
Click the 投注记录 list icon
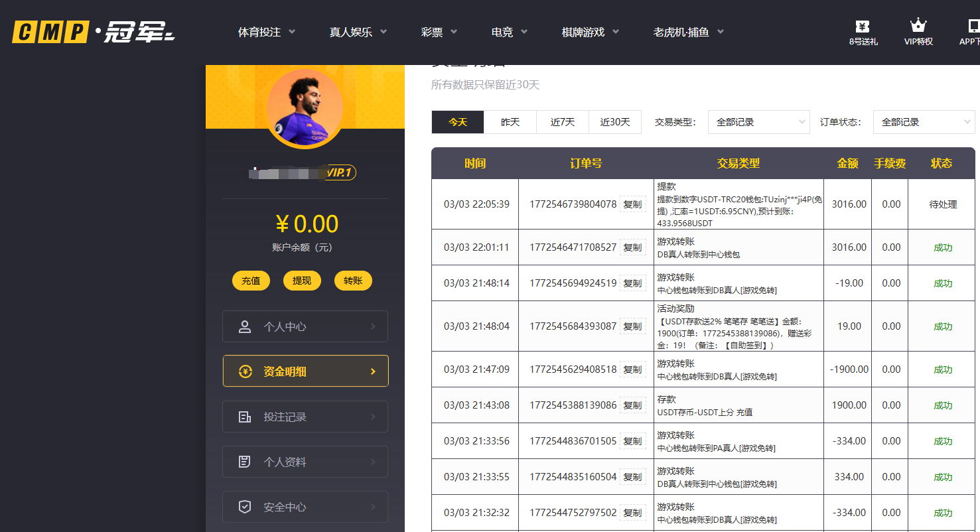click(245, 417)
